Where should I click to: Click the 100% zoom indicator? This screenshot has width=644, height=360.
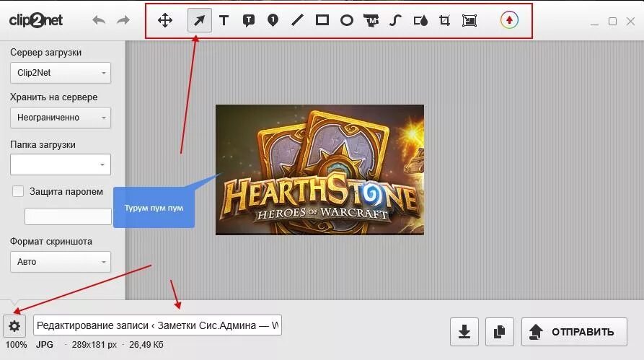(16, 345)
